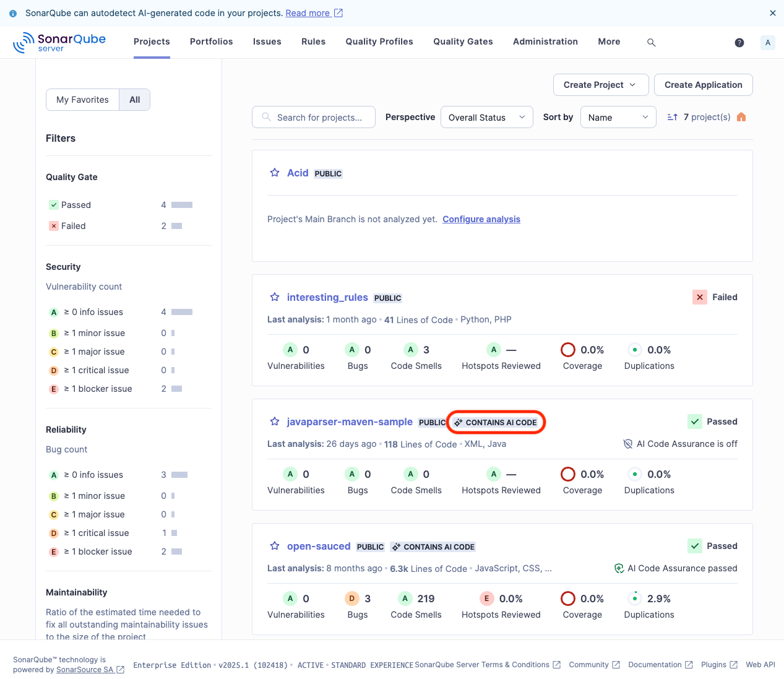This screenshot has height=679, width=784.
Task: Click the orange pumpkin icon near project count
Action: tap(741, 116)
